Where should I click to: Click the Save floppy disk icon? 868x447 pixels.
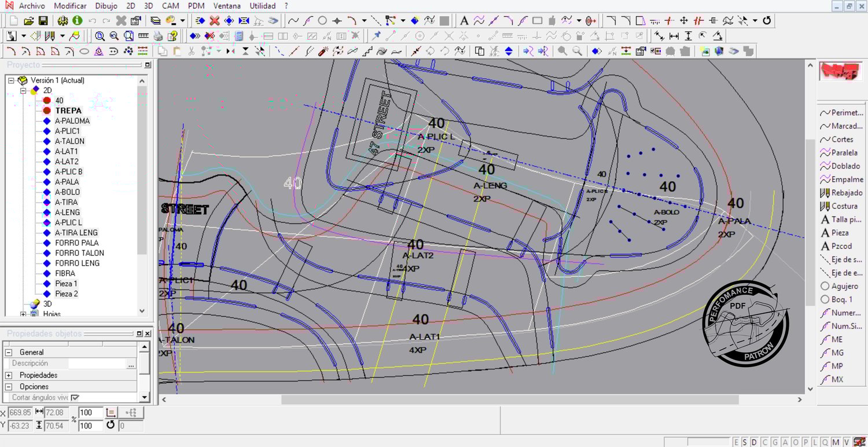tap(43, 21)
